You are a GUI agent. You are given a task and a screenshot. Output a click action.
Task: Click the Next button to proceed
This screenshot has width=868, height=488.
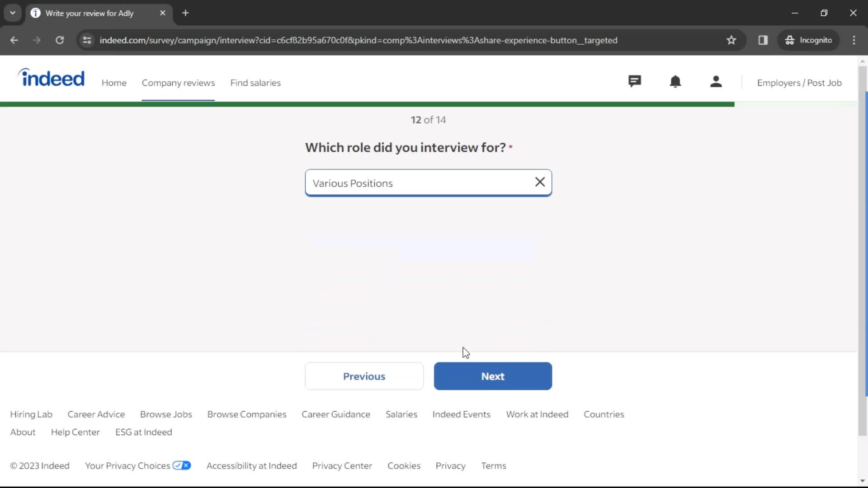pyautogui.click(x=492, y=376)
